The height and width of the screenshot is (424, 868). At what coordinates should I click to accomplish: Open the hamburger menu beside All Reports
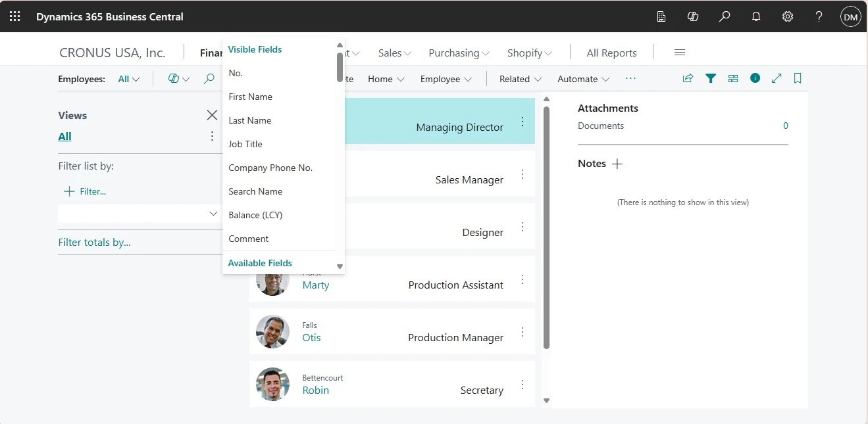click(x=680, y=53)
